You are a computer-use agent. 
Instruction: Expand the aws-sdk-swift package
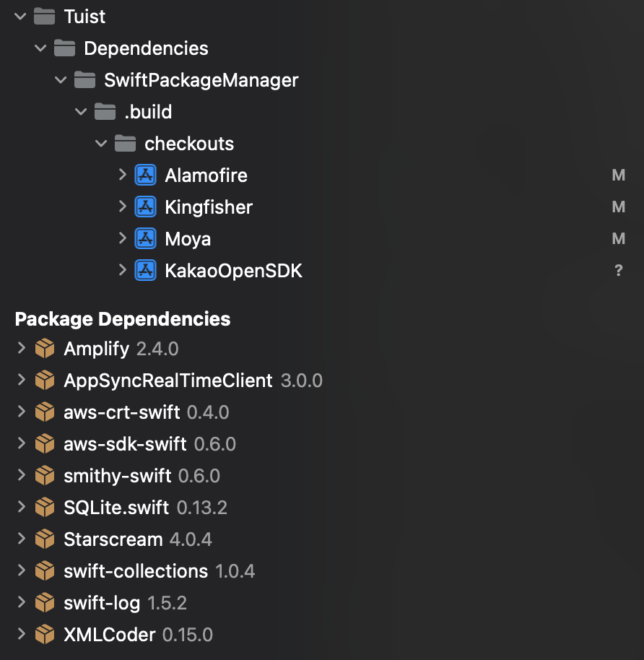[x=22, y=443]
